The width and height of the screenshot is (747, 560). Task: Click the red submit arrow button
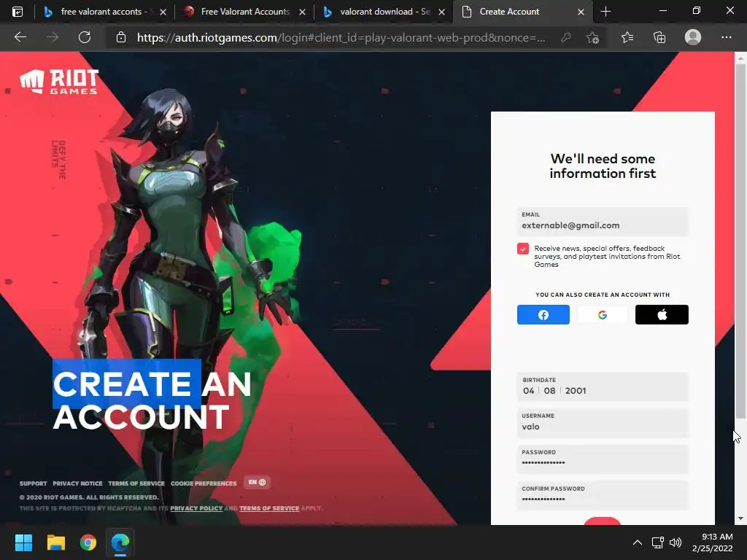(602, 521)
